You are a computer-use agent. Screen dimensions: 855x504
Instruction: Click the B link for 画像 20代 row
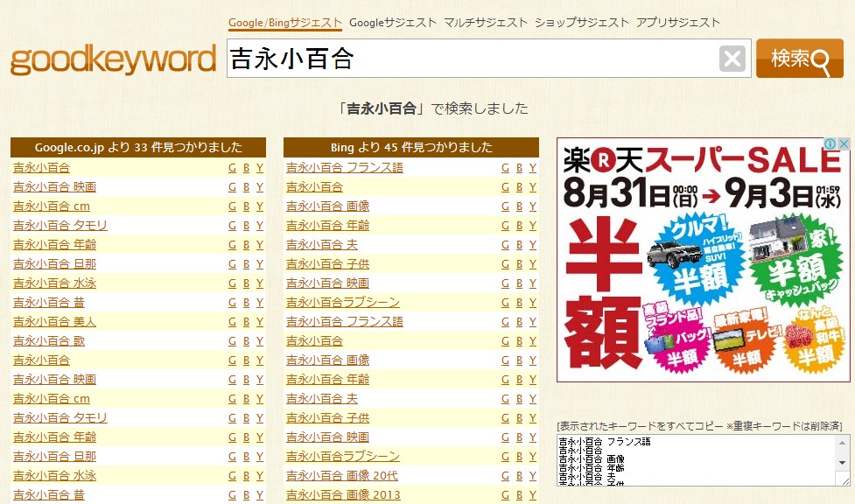tap(519, 476)
